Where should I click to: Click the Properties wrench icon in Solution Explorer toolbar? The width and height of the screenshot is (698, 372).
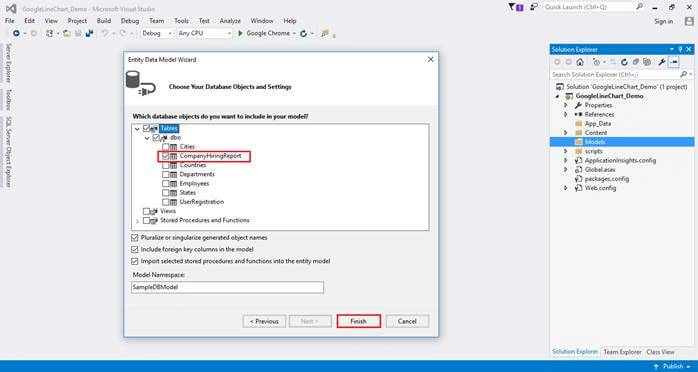661,62
